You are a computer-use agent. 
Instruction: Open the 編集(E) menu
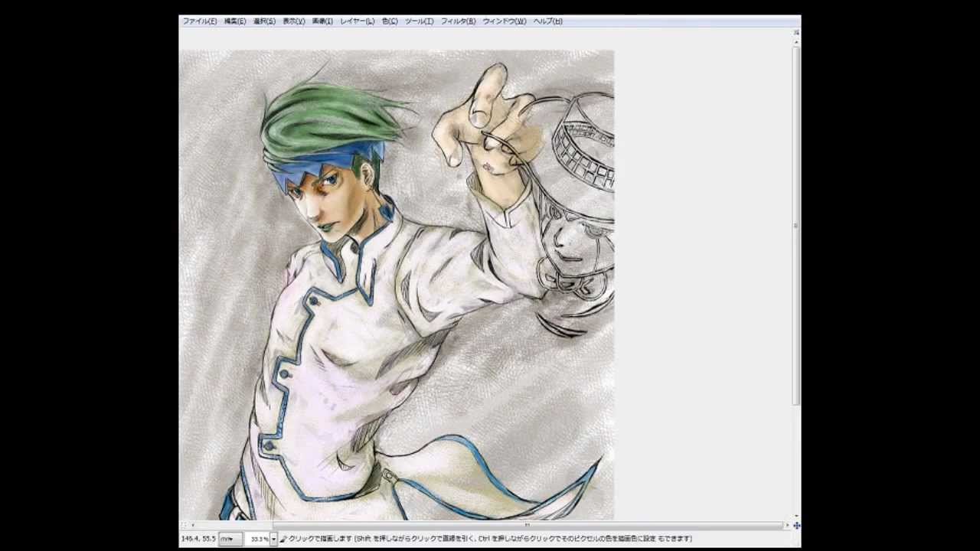[x=235, y=21]
